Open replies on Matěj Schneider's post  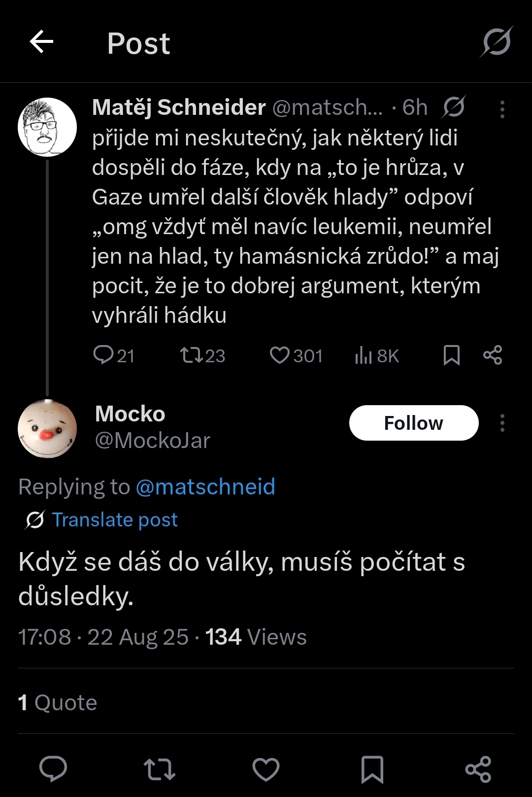tap(113, 355)
